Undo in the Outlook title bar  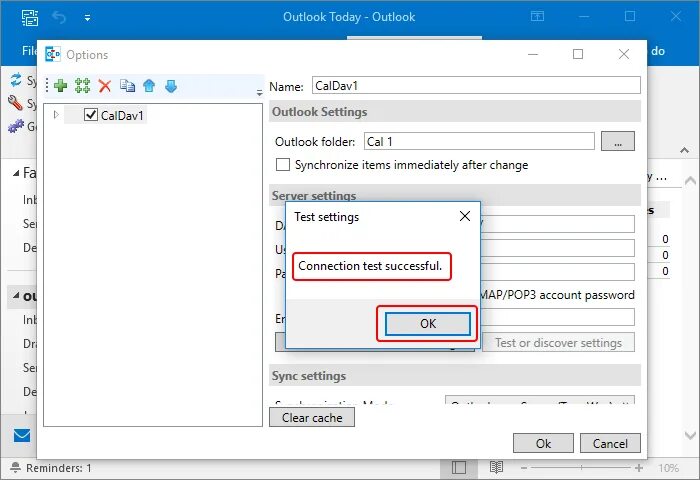[59, 18]
